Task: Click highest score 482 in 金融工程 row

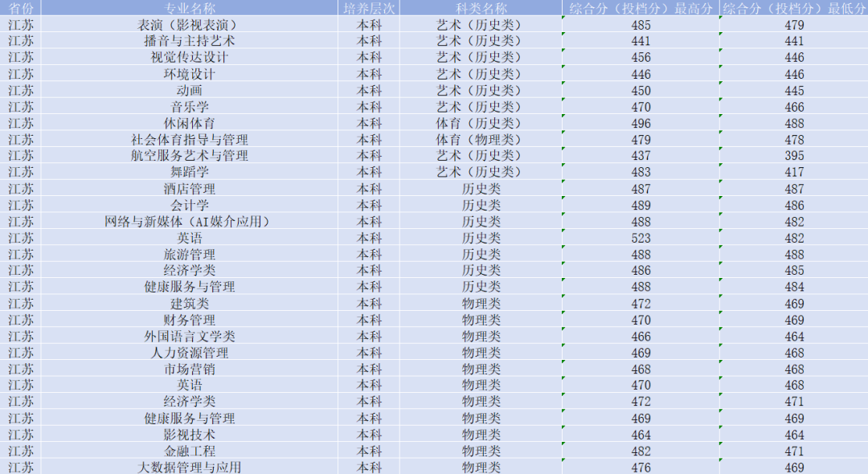Action: 641,452
